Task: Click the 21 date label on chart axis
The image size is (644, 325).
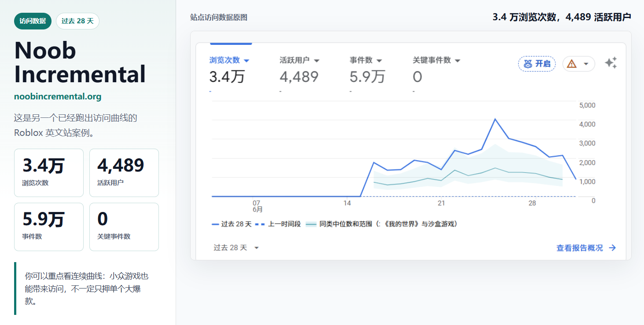Action: click(442, 203)
